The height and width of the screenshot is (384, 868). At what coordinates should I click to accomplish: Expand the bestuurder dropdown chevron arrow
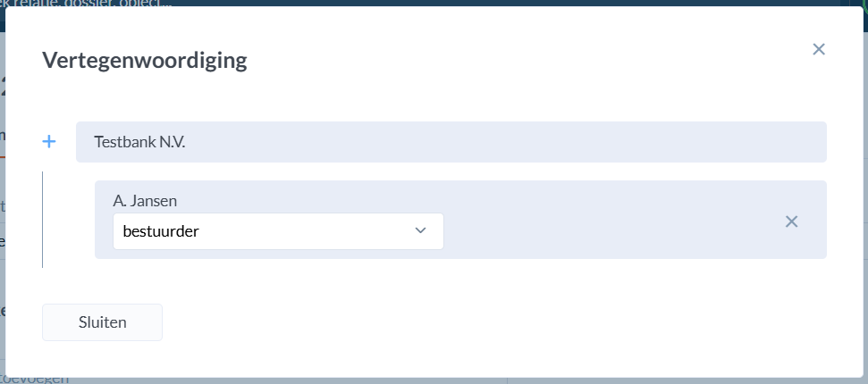point(421,231)
